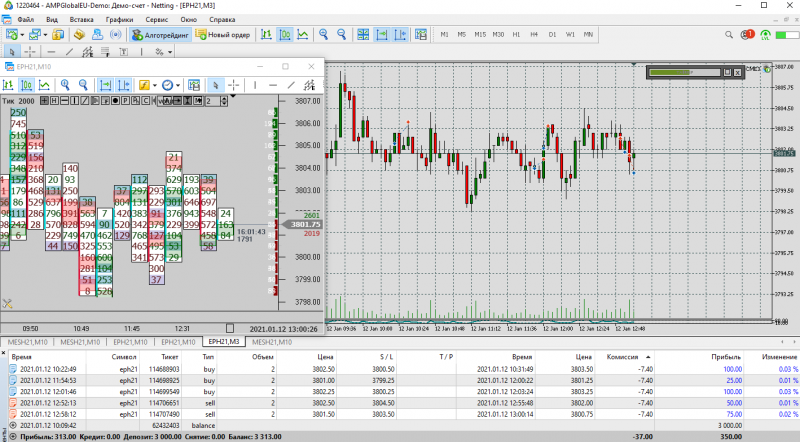
Task: Open the search magnifier icon
Action: point(729,35)
